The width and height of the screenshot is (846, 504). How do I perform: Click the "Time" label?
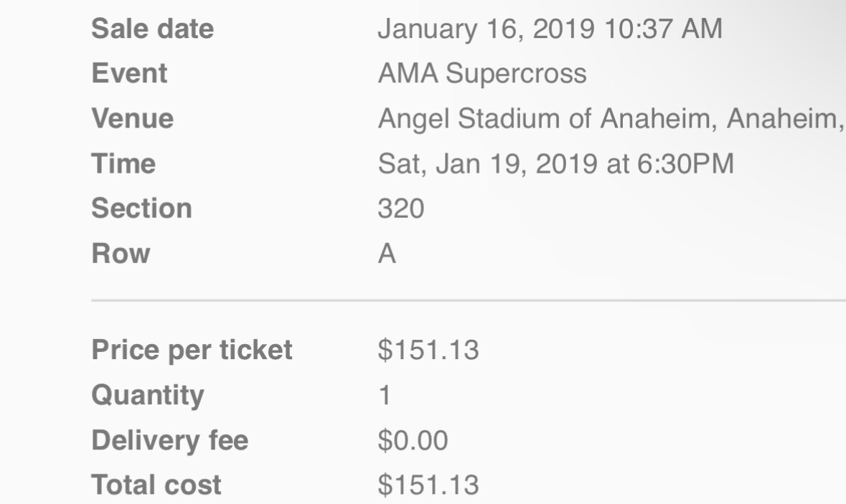tap(123, 163)
